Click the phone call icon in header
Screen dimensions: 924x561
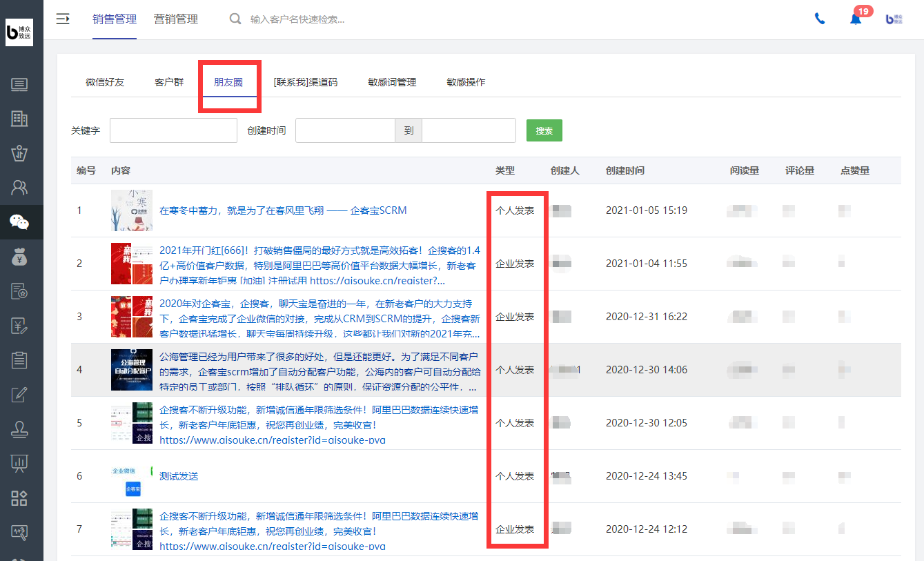point(820,19)
